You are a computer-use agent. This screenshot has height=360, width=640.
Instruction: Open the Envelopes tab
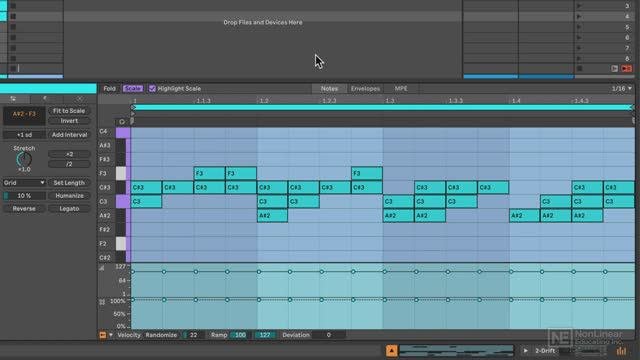pos(365,89)
